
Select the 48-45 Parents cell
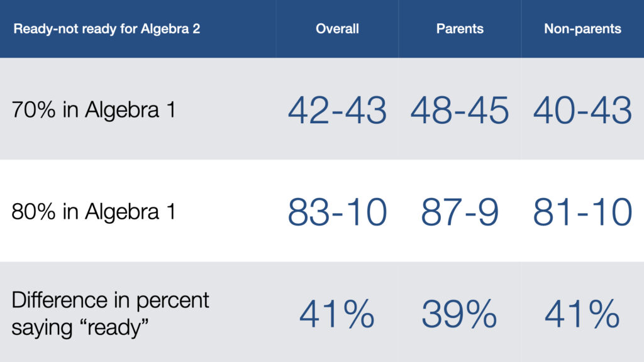pos(460,110)
